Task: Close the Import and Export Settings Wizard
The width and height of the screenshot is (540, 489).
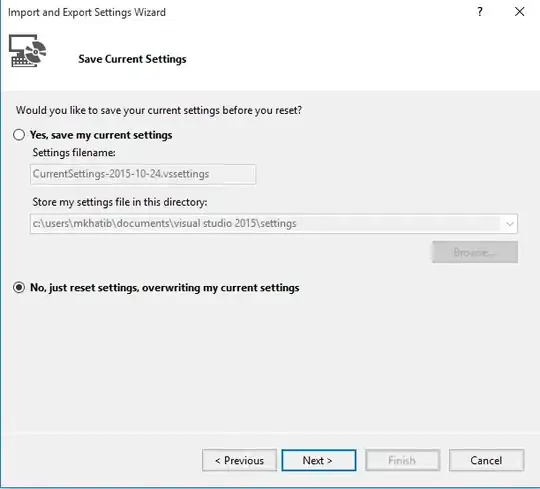Action: pos(519,12)
